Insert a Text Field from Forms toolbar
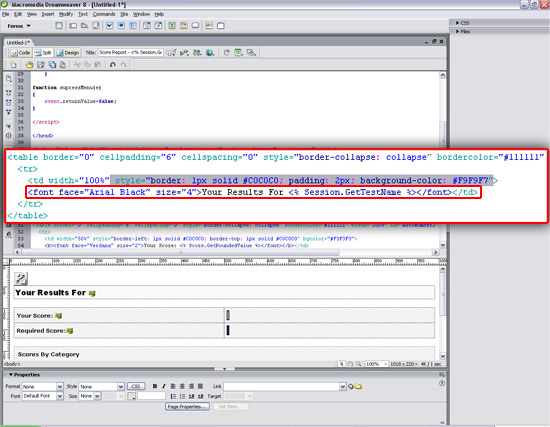The width and height of the screenshot is (550, 427). click(73, 26)
